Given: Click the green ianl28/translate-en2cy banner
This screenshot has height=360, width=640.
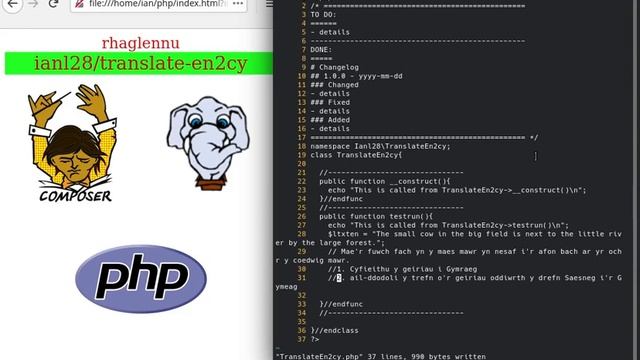Looking at the screenshot, I should 139,63.
